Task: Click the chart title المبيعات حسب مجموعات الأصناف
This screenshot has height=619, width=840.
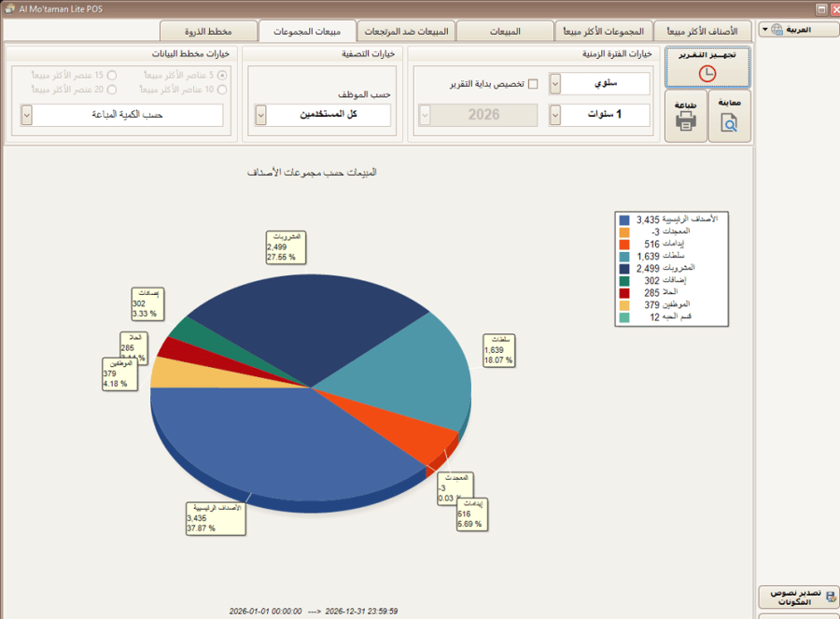Action: [x=312, y=172]
